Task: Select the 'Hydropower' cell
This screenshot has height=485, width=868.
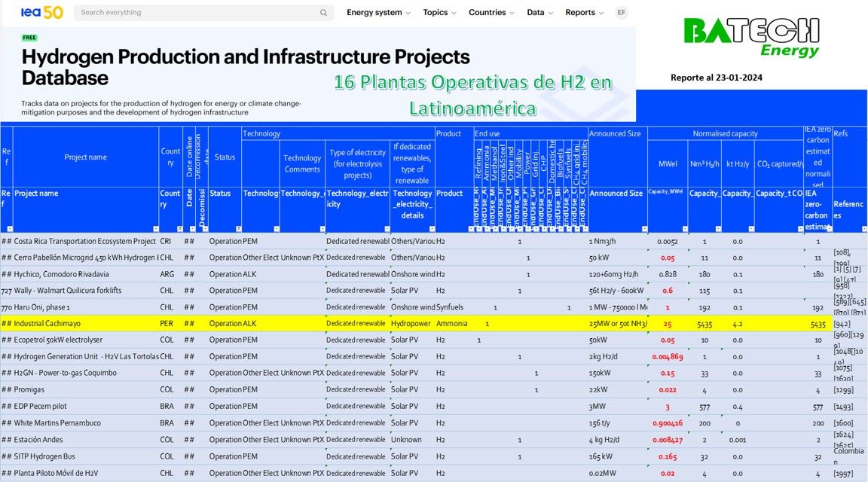Action: coord(412,324)
